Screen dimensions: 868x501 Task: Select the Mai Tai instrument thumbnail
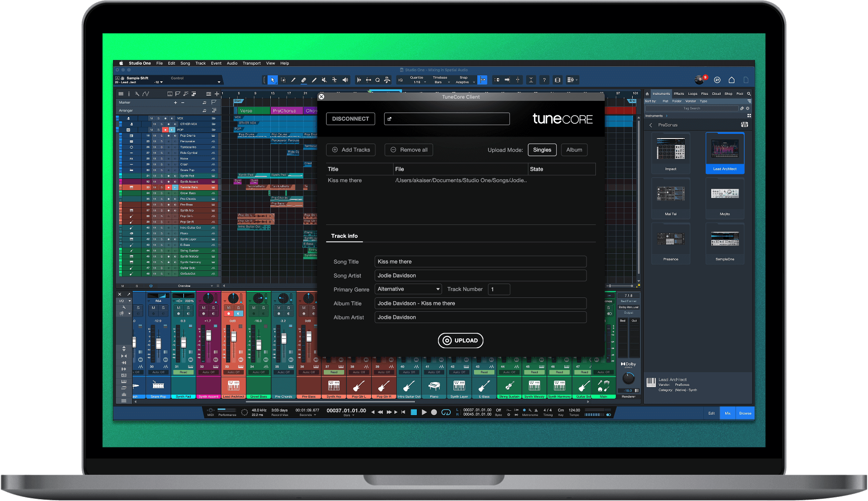coord(670,194)
